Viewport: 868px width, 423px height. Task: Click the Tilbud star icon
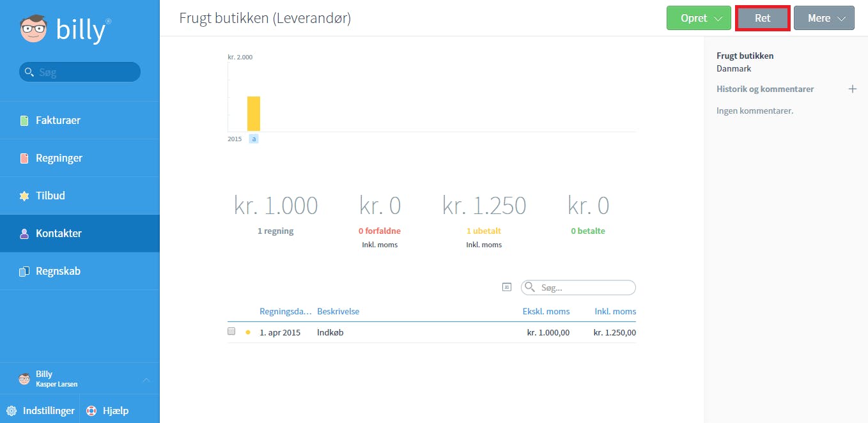(24, 196)
